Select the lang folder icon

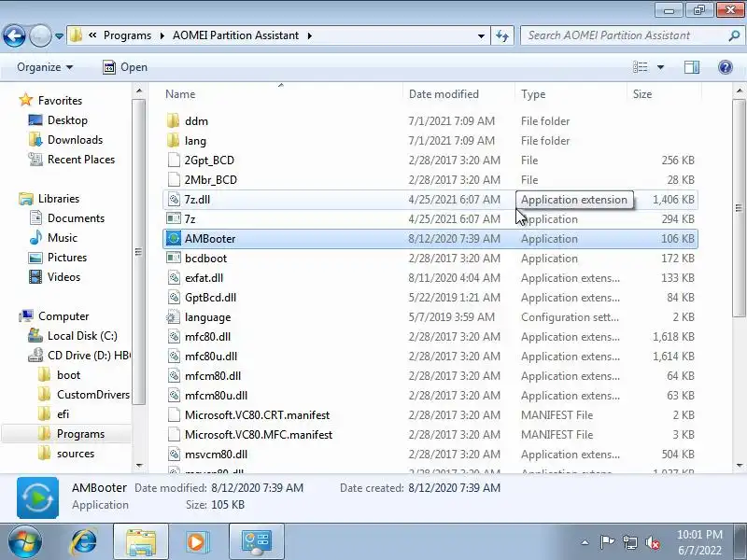(174, 141)
